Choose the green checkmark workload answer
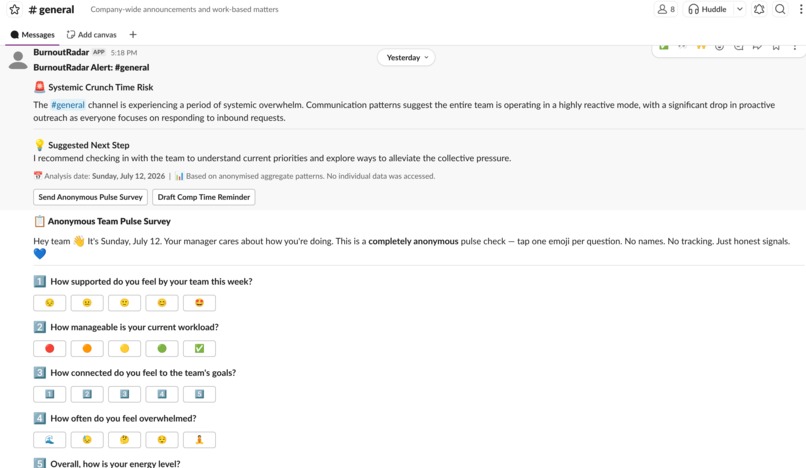 pyautogui.click(x=199, y=349)
